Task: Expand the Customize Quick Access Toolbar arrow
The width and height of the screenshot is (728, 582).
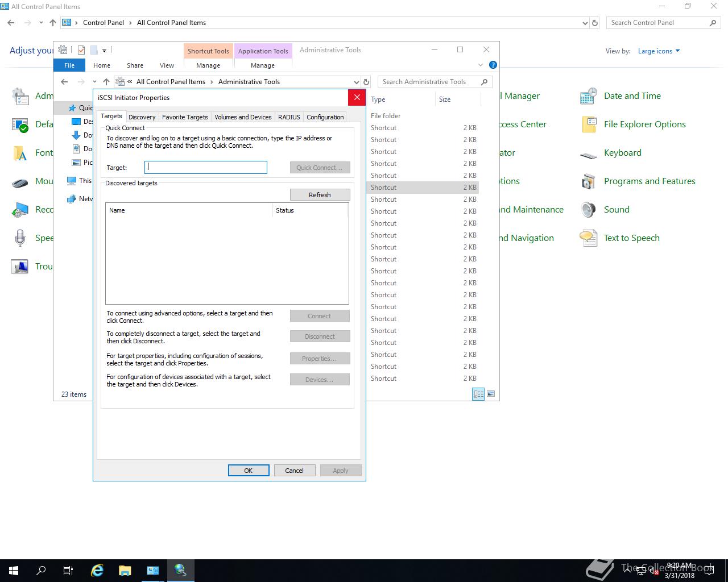Action: point(104,50)
